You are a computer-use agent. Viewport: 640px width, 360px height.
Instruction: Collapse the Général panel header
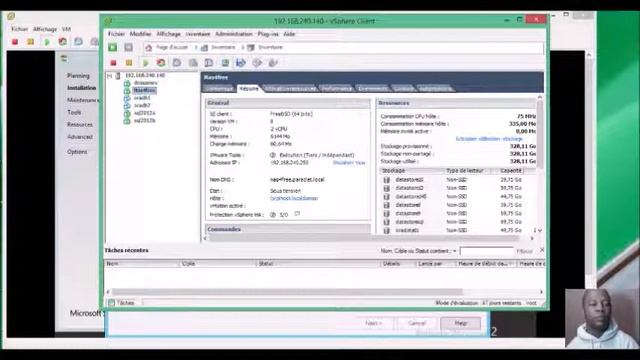pyautogui.click(x=288, y=103)
